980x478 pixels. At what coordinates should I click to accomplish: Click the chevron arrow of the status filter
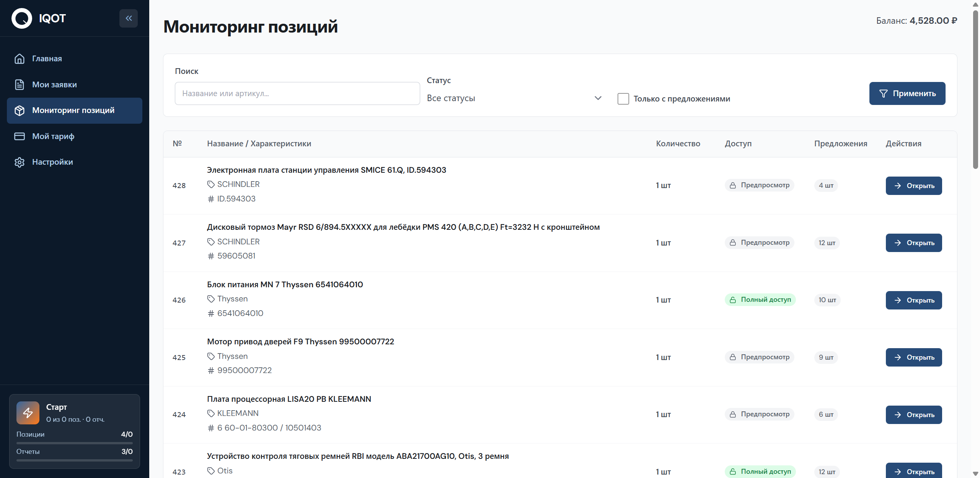click(598, 98)
